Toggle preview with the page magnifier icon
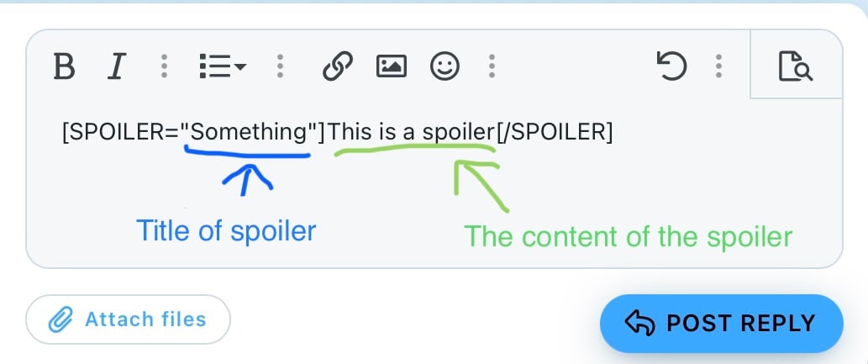868x364 pixels. pyautogui.click(x=796, y=66)
